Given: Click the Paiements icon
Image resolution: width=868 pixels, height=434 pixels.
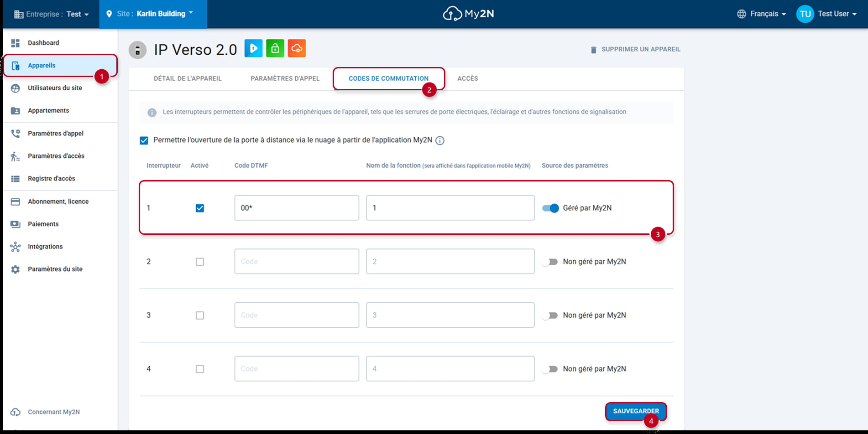Looking at the screenshot, I should (x=16, y=224).
